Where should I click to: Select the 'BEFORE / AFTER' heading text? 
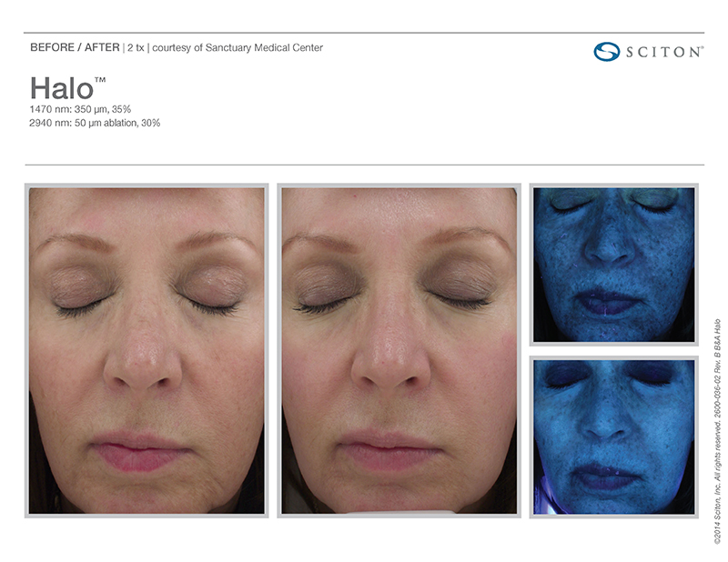[x=75, y=47]
